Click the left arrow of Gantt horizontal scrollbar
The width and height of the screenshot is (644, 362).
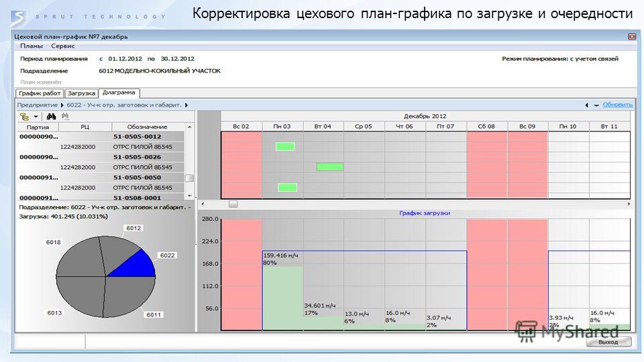coord(202,204)
